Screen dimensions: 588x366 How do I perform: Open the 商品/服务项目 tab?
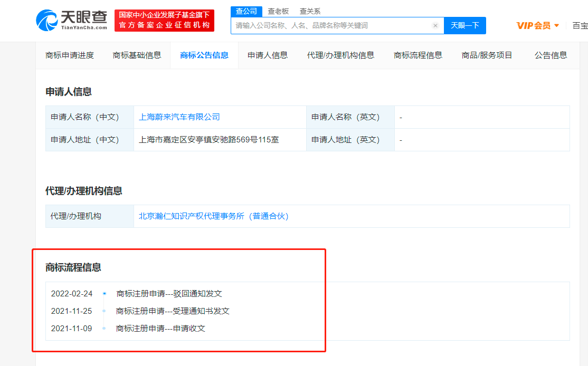pyautogui.click(x=487, y=55)
